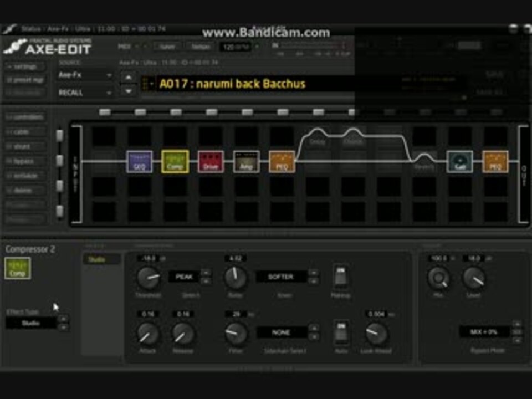This screenshot has width=532, height=399.
Task: Open the Effect Type Studio selector
Action: pyautogui.click(x=31, y=323)
